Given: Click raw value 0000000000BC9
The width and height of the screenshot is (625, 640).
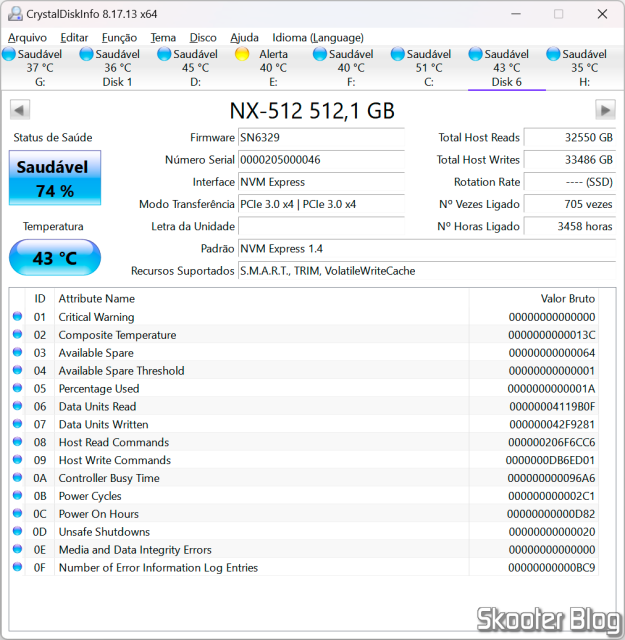Looking at the screenshot, I should [552, 568].
